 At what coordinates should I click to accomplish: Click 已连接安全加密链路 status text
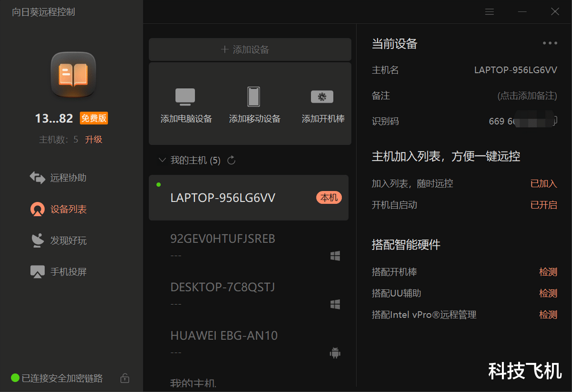62,379
